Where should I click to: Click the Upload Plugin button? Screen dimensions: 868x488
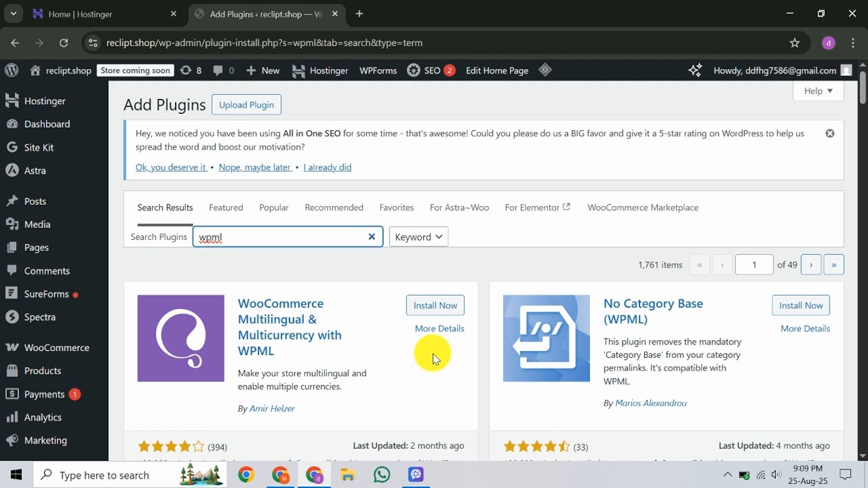pos(246,104)
